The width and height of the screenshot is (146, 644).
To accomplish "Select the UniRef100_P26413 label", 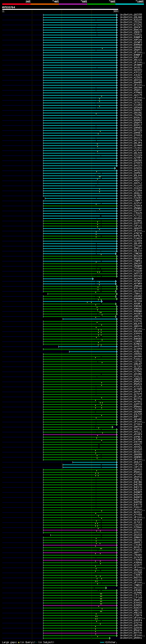I will point(131,359).
